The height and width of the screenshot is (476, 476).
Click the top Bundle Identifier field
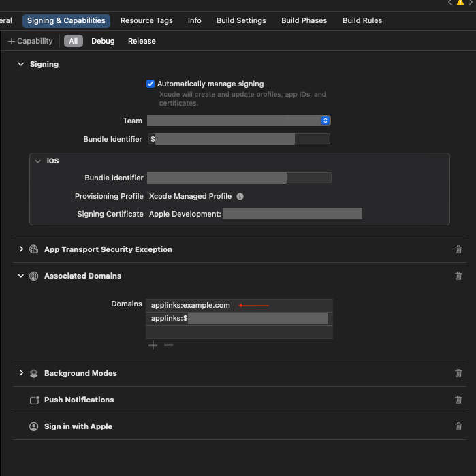239,139
